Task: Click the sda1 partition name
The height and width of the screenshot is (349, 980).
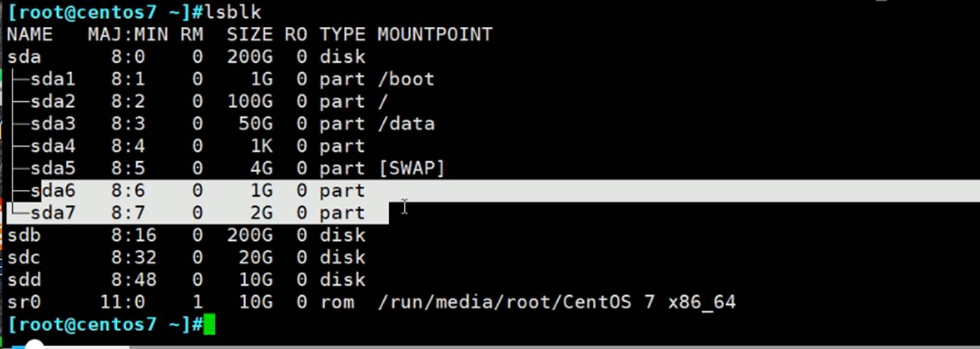Action: pos(52,79)
